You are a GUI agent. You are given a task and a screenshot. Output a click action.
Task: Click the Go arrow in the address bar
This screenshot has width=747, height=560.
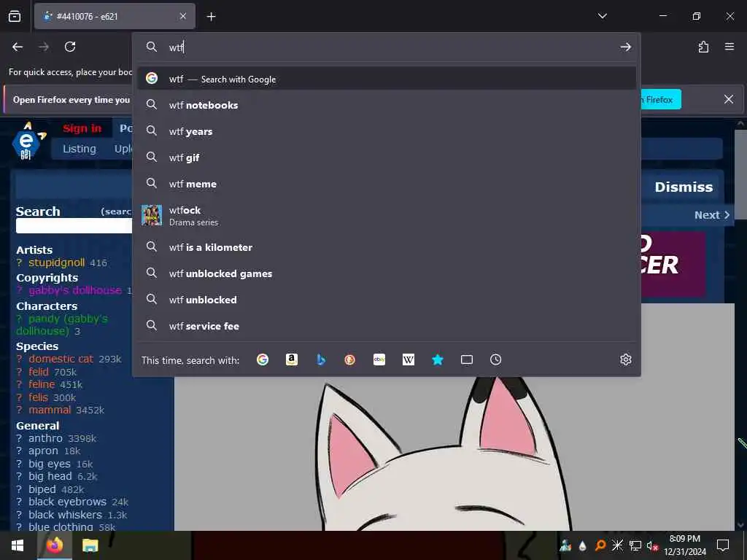pos(625,47)
